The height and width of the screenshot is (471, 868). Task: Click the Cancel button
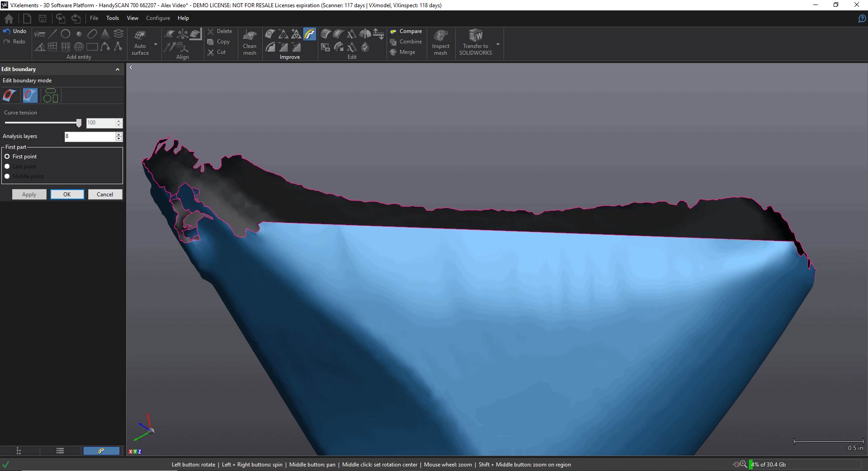point(105,195)
